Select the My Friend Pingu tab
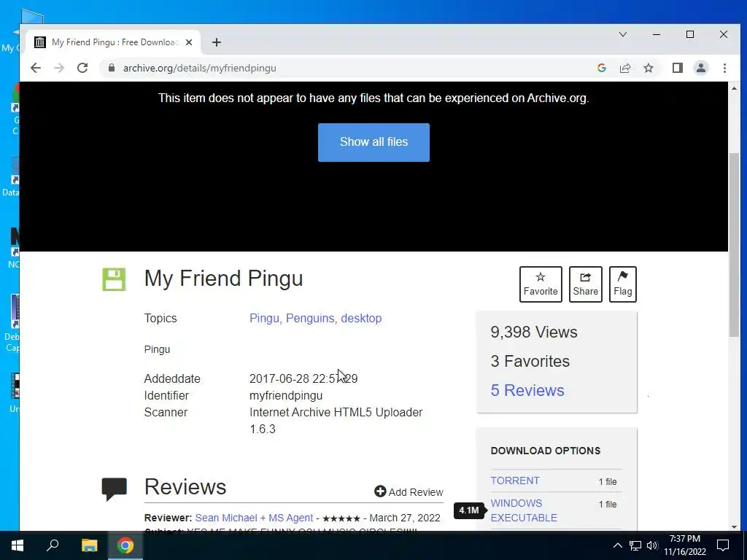747x560 pixels. click(113, 42)
